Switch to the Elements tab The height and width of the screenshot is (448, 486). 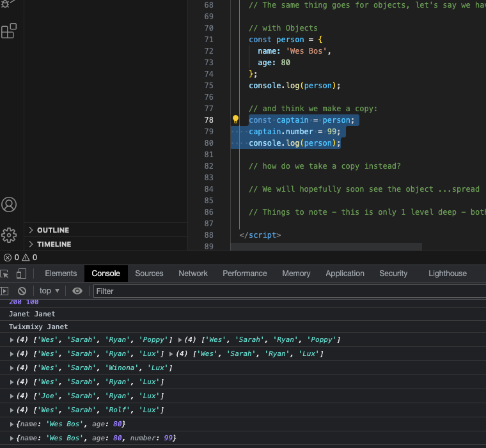[x=61, y=274]
